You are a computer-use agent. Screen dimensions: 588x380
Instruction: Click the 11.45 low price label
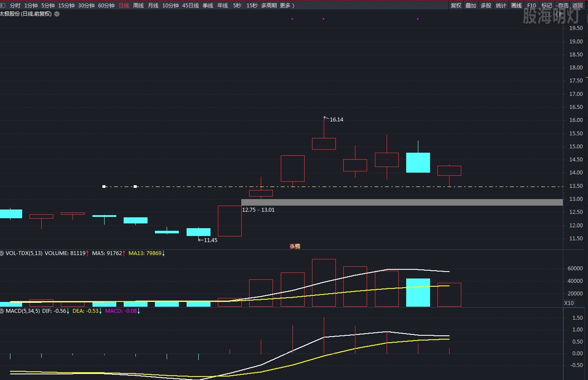(210, 240)
